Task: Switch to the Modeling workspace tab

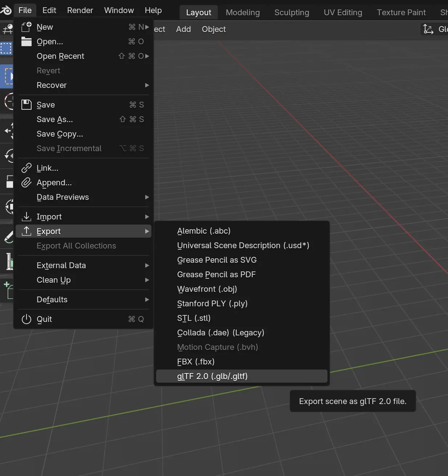Action: (243, 12)
